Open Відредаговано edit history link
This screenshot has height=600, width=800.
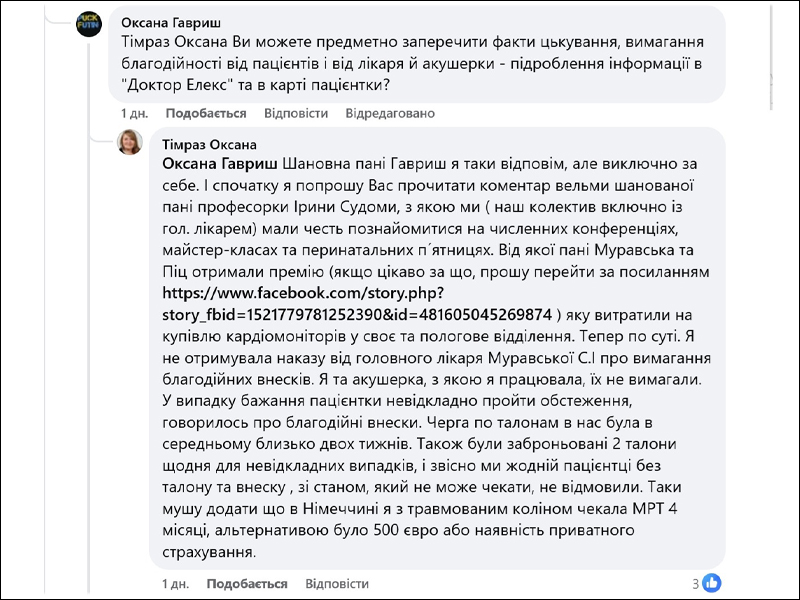coord(390,113)
